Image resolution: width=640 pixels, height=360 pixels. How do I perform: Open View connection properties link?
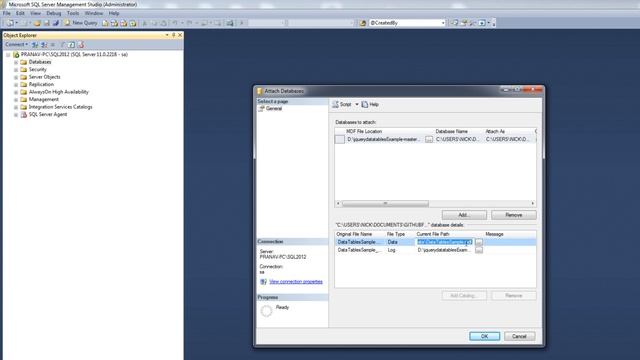[x=296, y=282]
